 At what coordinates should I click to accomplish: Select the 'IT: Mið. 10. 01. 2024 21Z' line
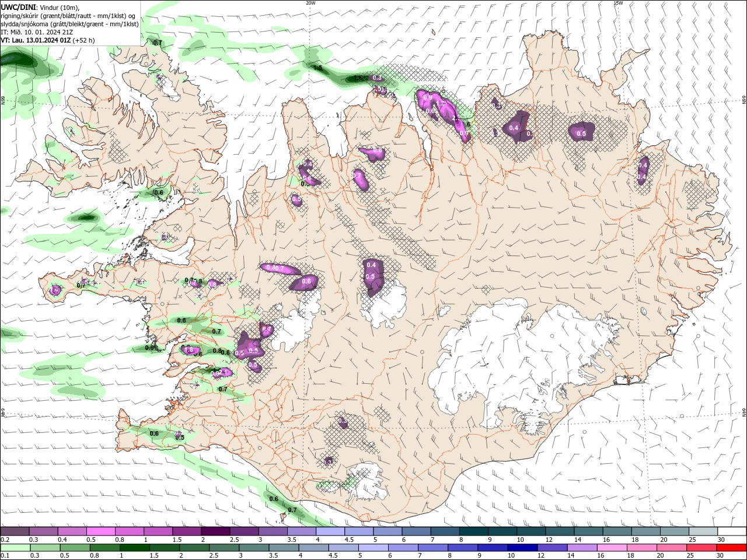[37, 32]
